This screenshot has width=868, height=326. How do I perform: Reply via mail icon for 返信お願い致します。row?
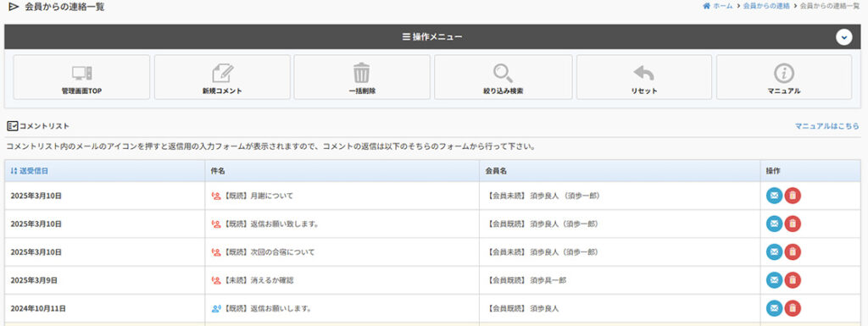(775, 224)
